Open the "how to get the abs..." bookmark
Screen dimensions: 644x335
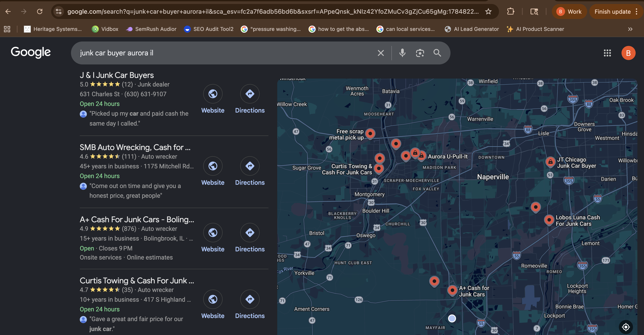(x=339, y=29)
